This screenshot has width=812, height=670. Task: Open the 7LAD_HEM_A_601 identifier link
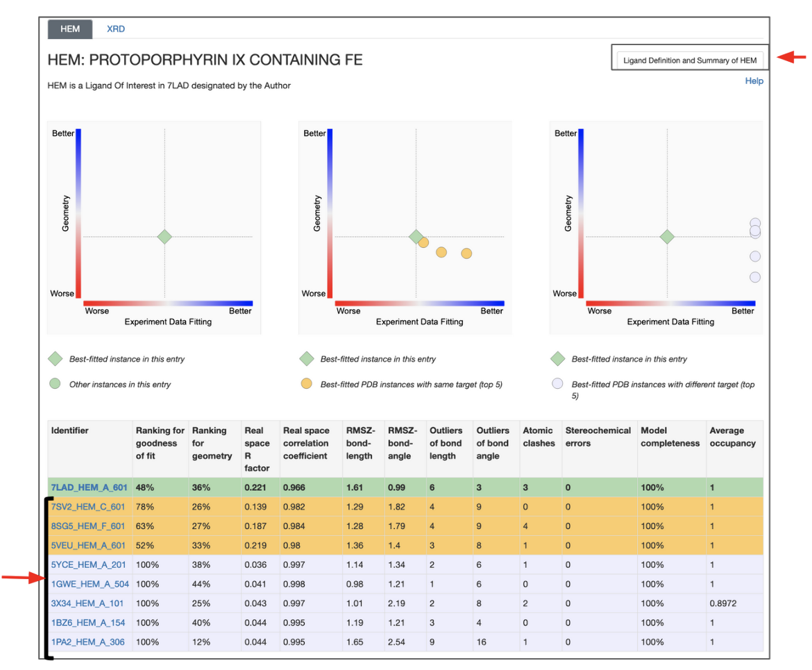tap(89, 487)
